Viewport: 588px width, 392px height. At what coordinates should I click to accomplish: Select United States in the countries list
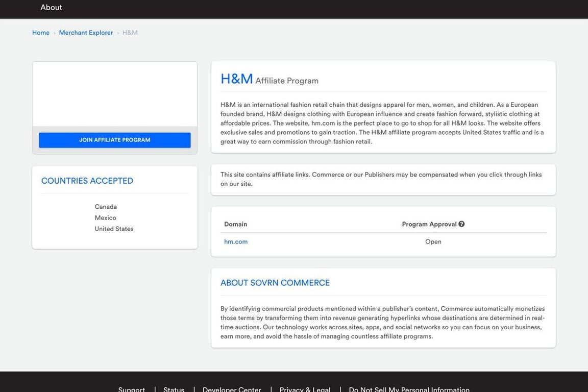[114, 229]
